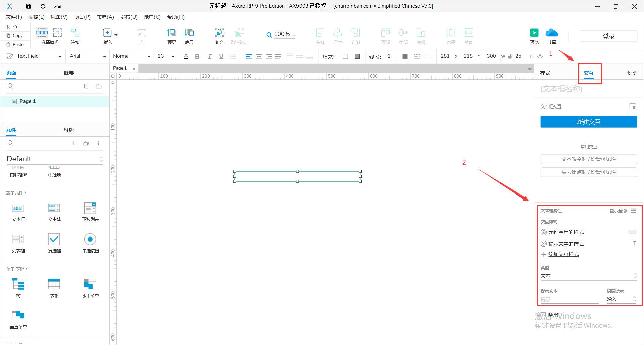Click the 新建交互 button
Image resolution: width=644 pixels, height=345 pixels.
pyautogui.click(x=588, y=122)
